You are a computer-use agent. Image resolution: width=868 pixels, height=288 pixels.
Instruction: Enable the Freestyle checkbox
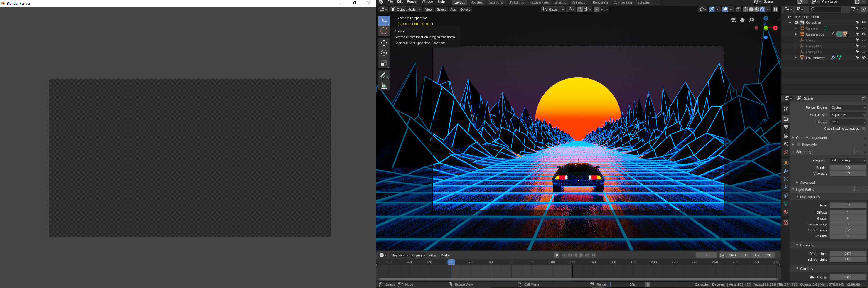[798, 144]
